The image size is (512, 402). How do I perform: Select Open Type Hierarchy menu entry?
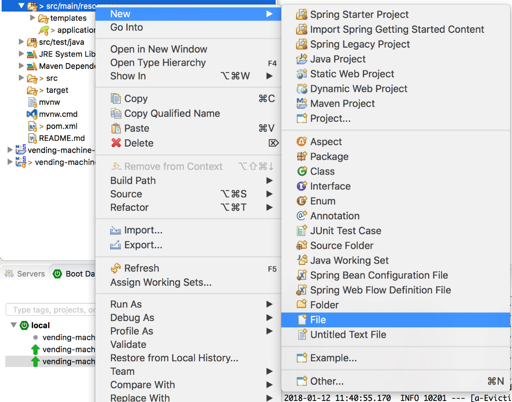(188, 63)
